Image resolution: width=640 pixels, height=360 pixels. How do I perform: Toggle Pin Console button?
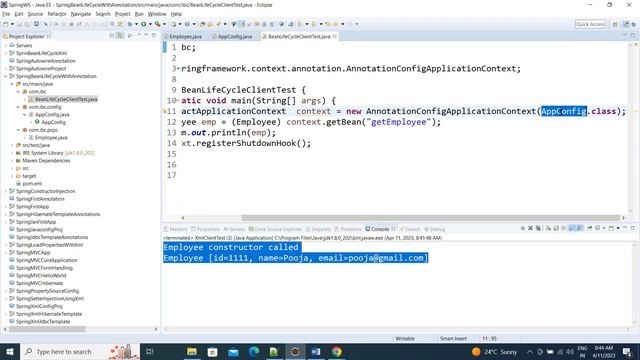coord(589,228)
